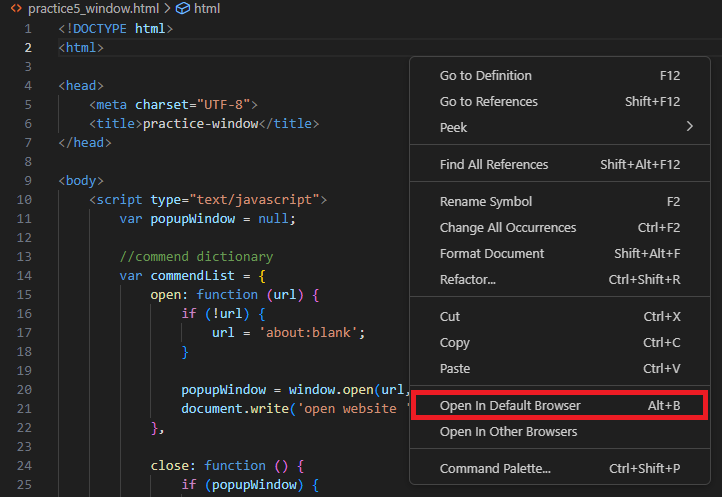Click line number 14 in gutter
The image size is (722, 497).
(24, 275)
